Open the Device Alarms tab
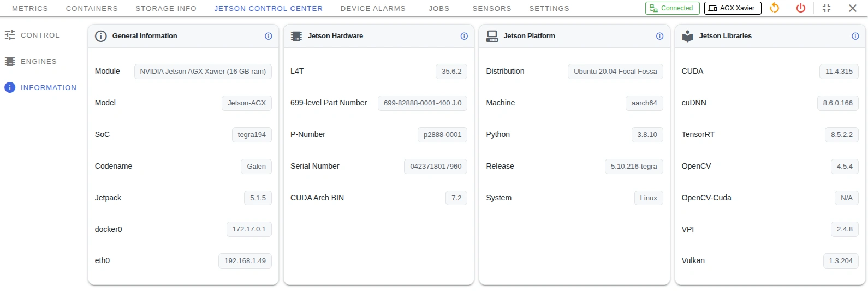This screenshot has height=291, width=868. click(373, 9)
